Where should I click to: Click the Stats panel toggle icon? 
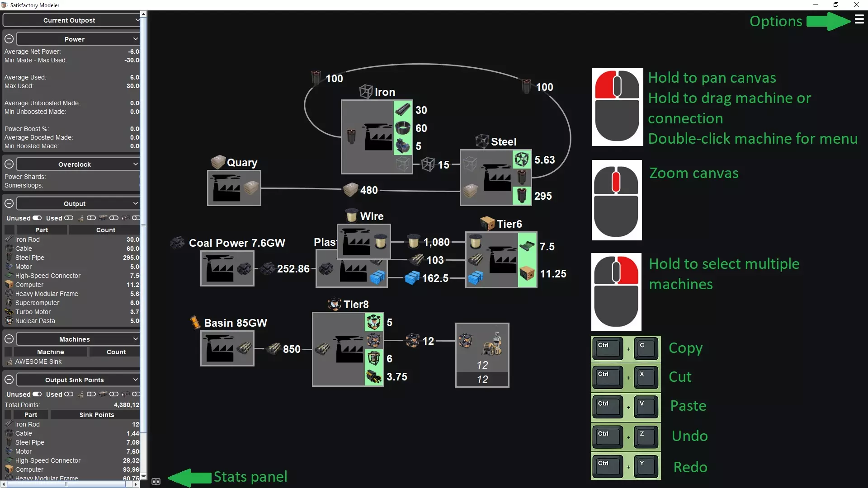[156, 481]
